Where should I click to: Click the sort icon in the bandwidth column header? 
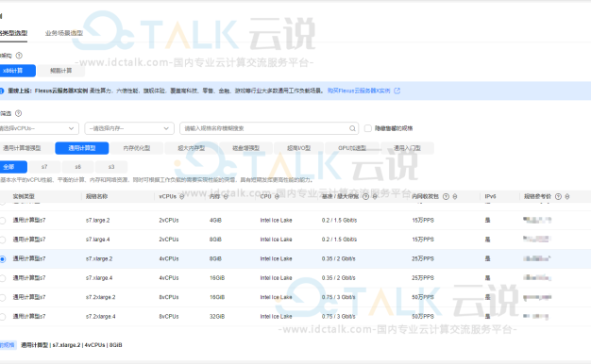pyautogui.click(x=375, y=196)
